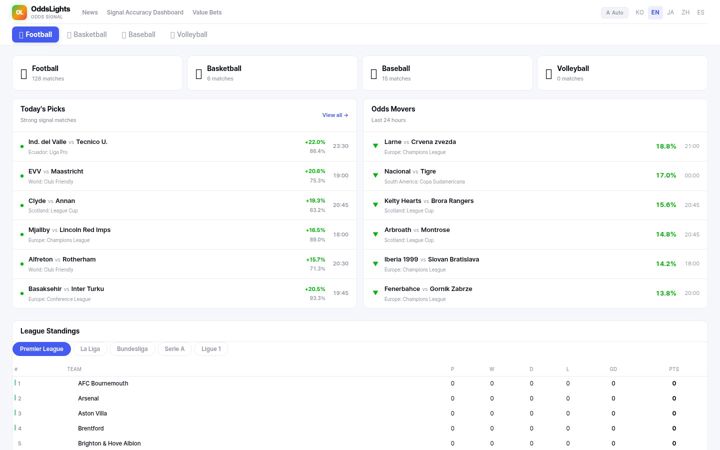Select Premier League standings tab

coord(42,349)
